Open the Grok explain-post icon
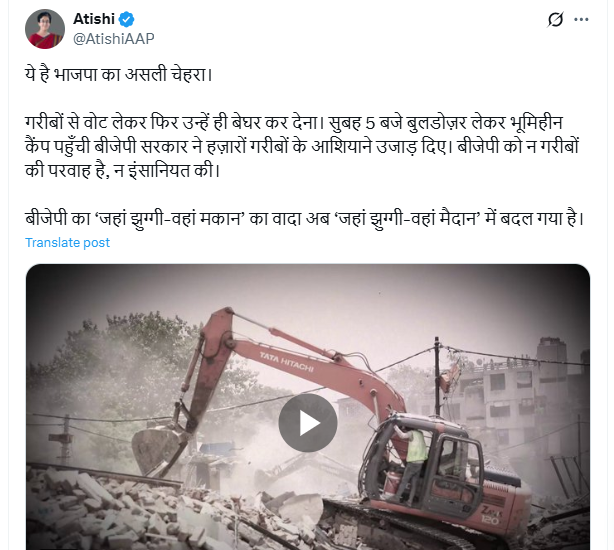Image resolution: width=614 pixels, height=550 pixels. click(555, 20)
